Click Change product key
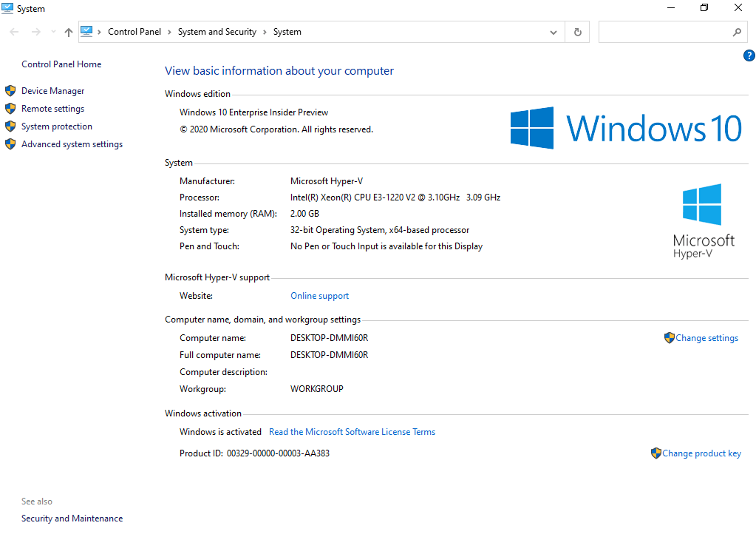Screen dimensions: 756x537 701,453
